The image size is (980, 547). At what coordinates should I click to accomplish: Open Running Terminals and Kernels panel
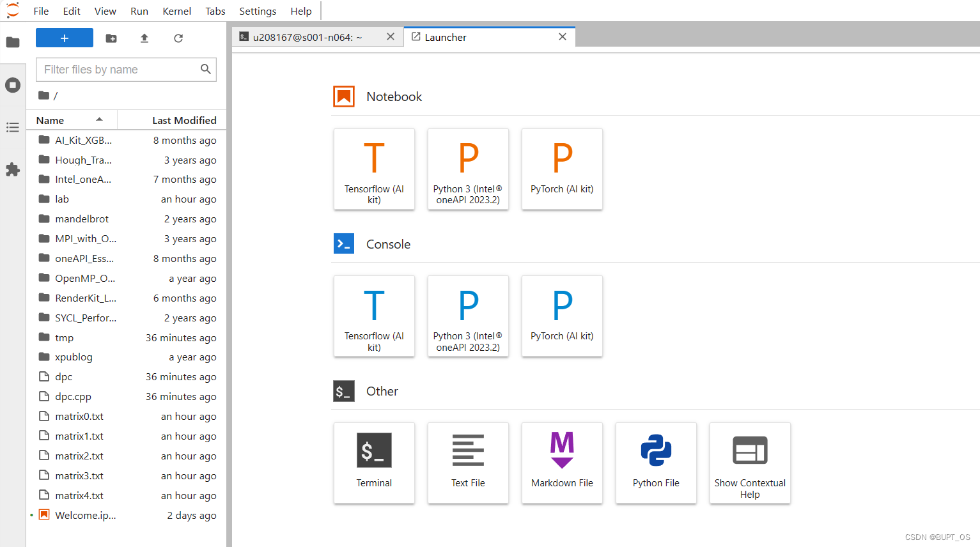[x=13, y=85]
